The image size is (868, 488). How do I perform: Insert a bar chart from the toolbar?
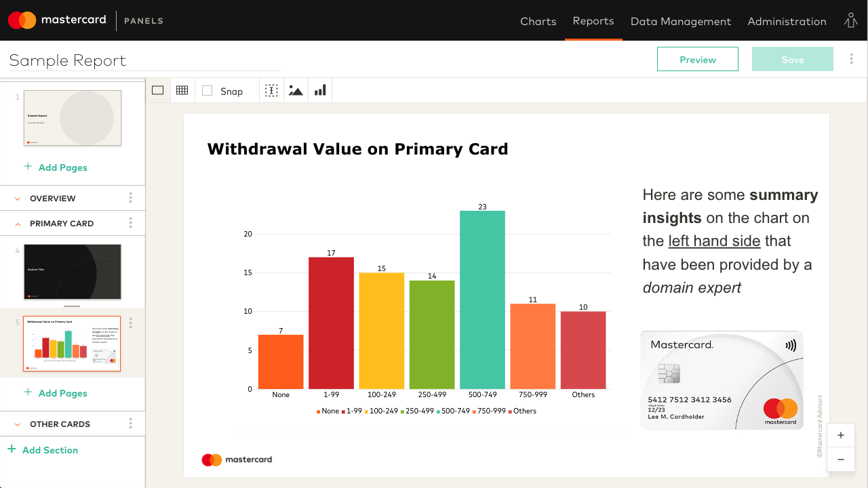coord(319,89)
